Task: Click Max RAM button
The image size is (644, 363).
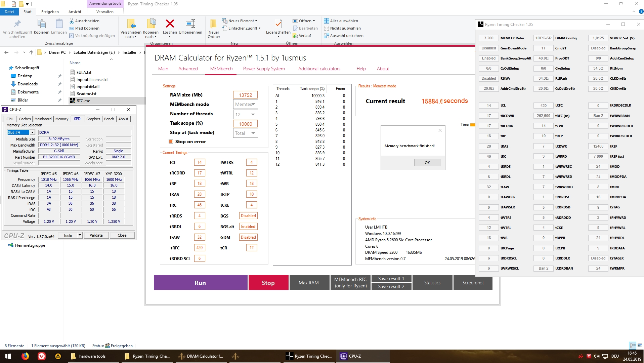Action: [309, 283]
